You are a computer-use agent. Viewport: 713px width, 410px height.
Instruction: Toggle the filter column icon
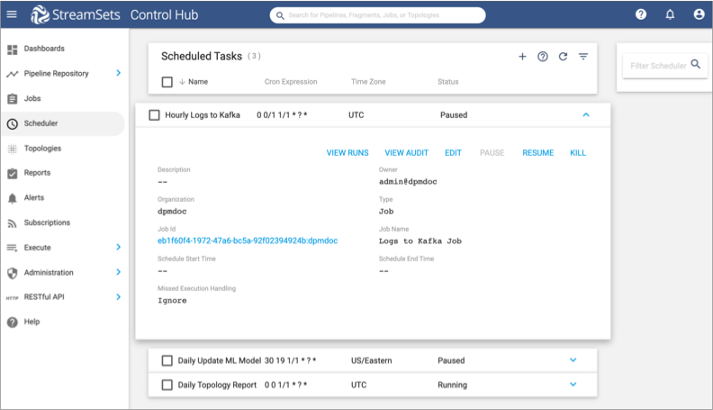click(583, 56)
